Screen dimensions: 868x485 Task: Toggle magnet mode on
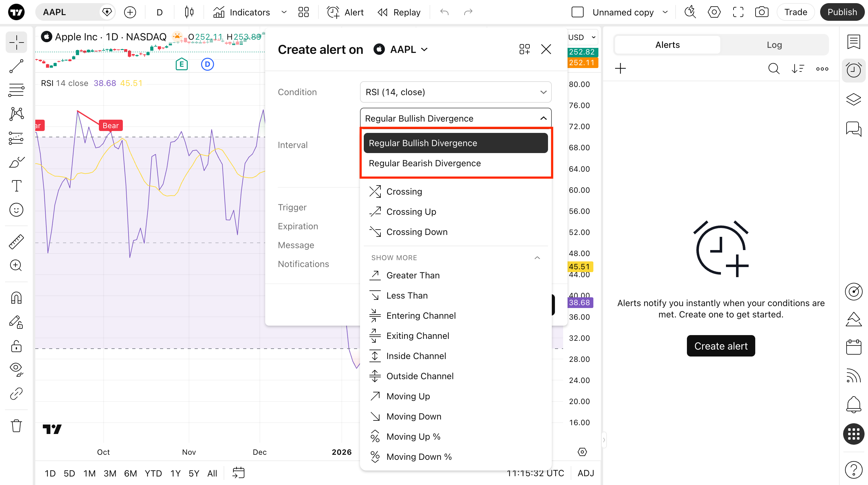[16, 298]
